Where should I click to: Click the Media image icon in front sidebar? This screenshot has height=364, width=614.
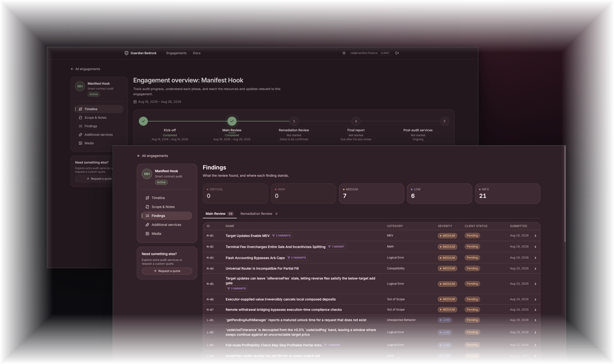[147, 234]
